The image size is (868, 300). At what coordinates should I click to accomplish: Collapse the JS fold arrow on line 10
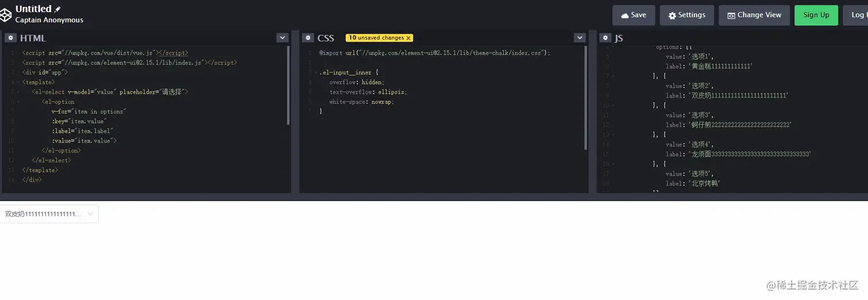[613, 105]
